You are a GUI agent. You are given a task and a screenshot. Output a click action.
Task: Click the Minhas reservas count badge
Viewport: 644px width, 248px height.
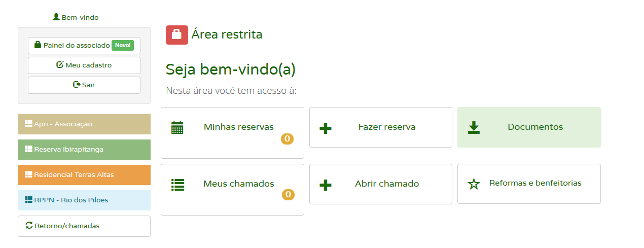287,138
